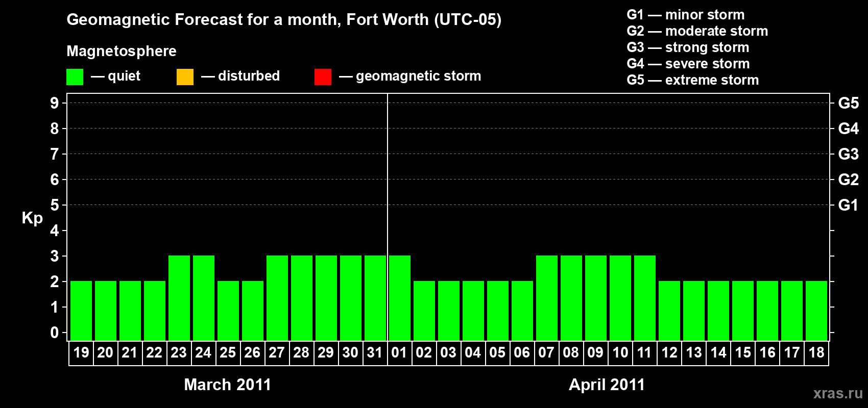Click the bar for March 23
This screenshot has height=408, width=868.
pos(179,298)
